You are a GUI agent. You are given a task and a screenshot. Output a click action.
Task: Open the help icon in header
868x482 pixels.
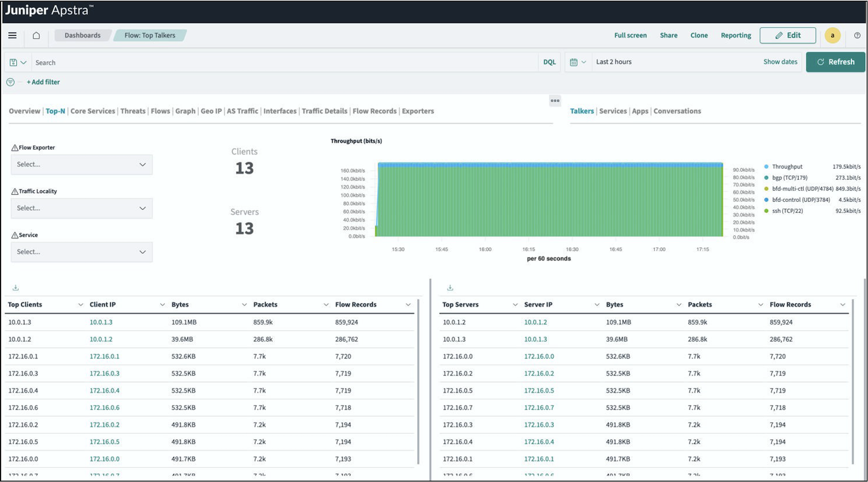tap(857, 35)
